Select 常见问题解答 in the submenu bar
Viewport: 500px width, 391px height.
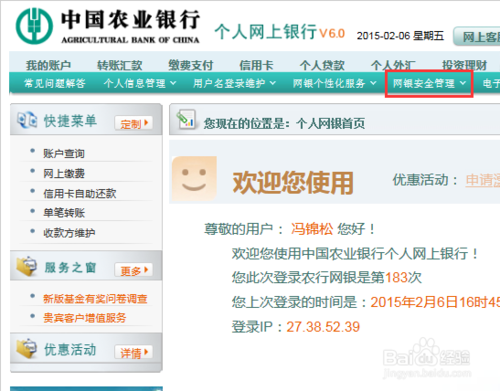click(x=55, y=83)
